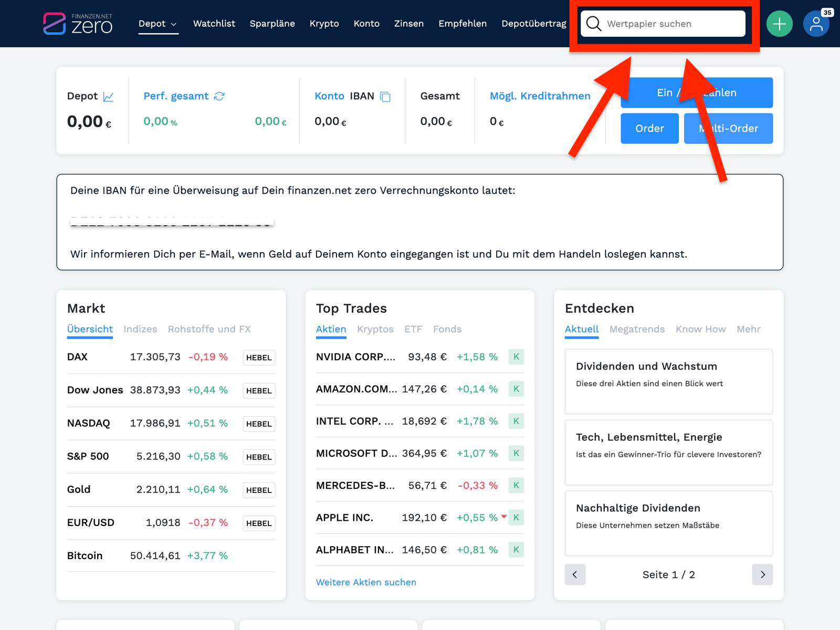The height and width of the screenshot is (630, 840).
Task: Open the Watchlist menu item
Action: [x=214, y=24]
